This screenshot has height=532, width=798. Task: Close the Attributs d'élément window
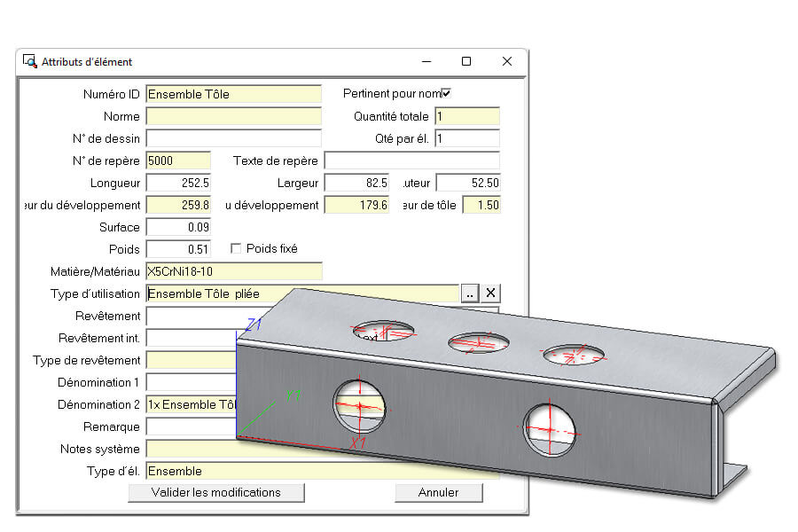[x=507, y=61]
